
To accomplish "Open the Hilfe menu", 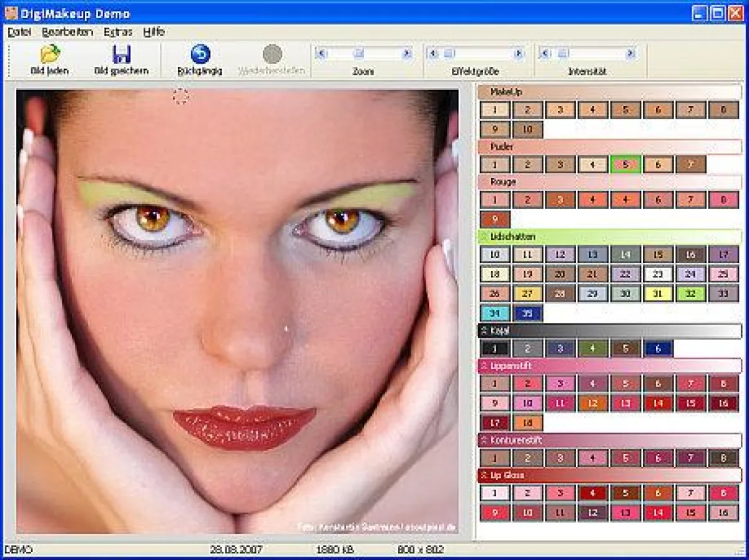I will 154,32.
